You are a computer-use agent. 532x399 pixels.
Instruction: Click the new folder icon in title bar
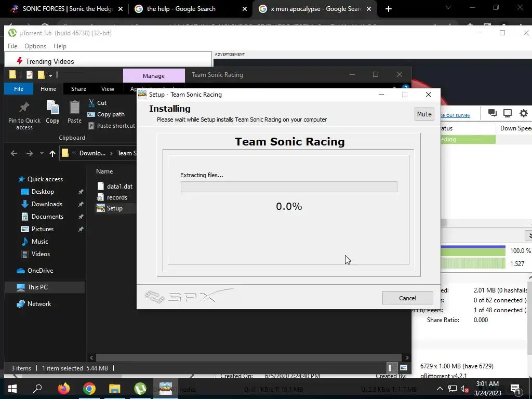(41, 75)
